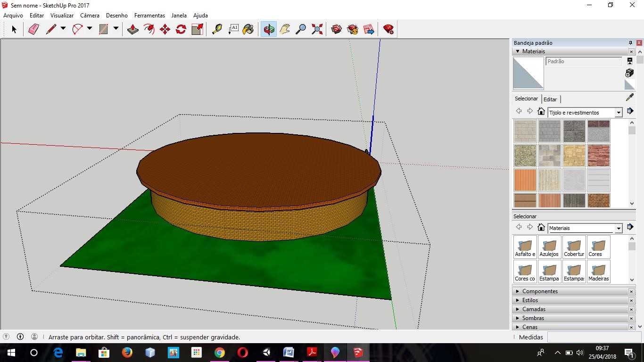Select the Pan hand tool

coord(285,29)
